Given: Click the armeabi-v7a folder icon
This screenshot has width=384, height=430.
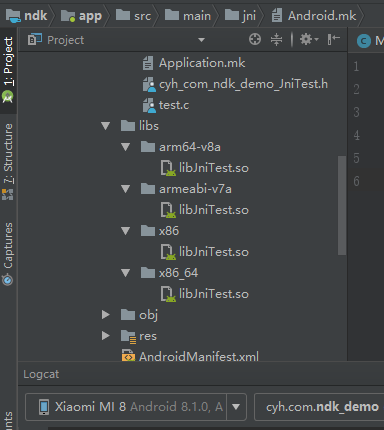Looking at the screenshot, I should click(148, 189).
